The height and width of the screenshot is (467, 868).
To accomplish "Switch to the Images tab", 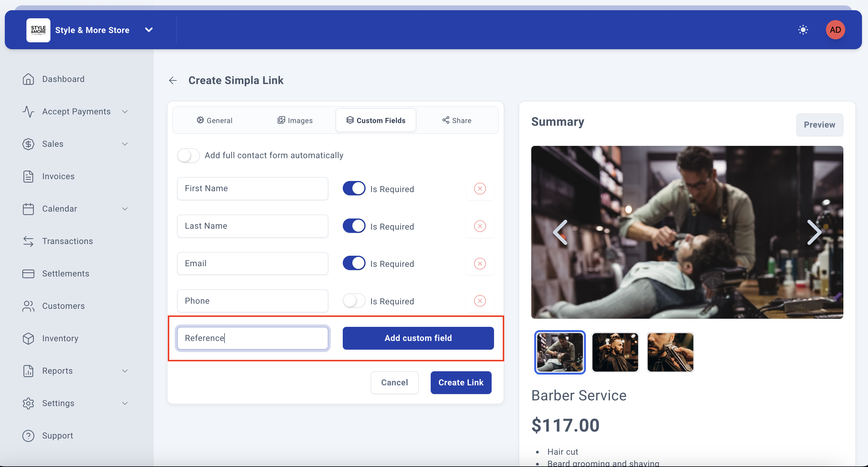I will (295, 120).
